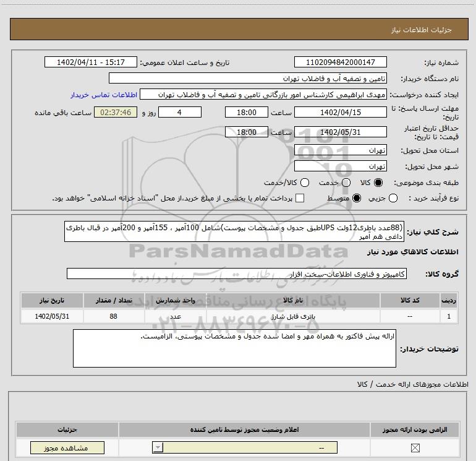Click the تعداد / مقدار column header

(x=114, y=300)
